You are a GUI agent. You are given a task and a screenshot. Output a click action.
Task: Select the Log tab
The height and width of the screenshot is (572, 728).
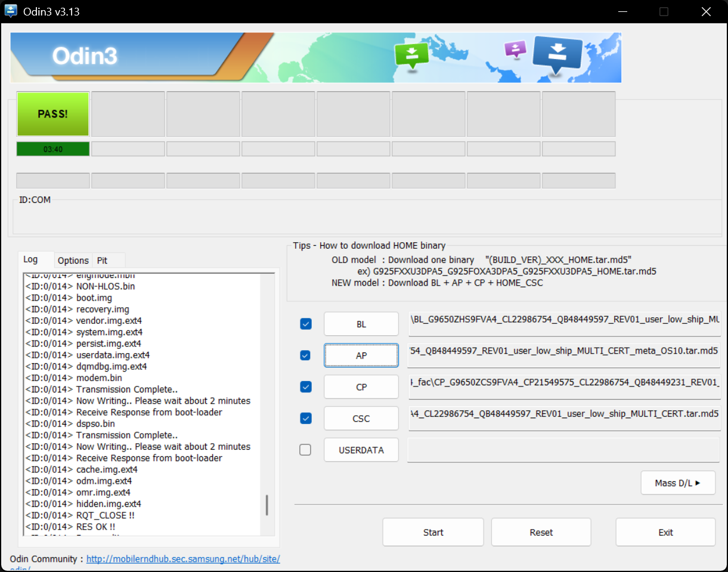[x=30, y=259]
